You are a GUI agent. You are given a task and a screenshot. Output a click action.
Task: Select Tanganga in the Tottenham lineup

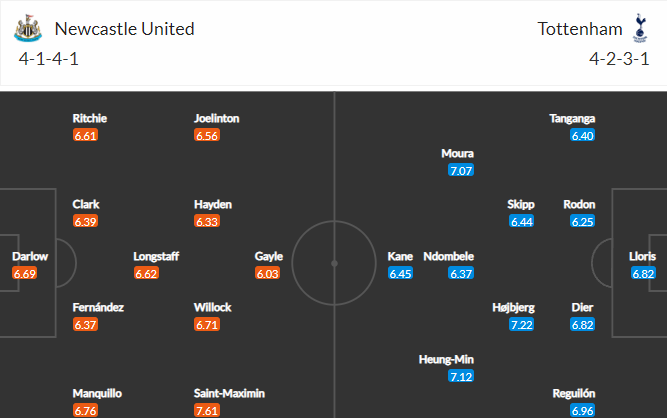click(572, 119)
